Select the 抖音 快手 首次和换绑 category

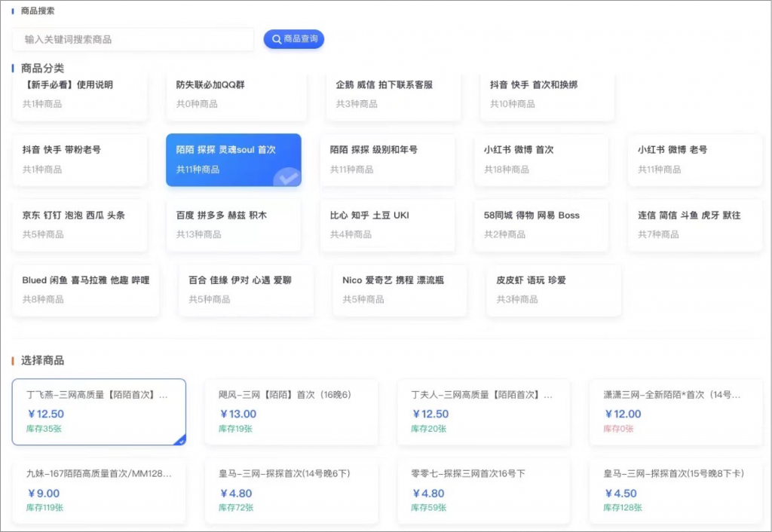click(547, 94)
